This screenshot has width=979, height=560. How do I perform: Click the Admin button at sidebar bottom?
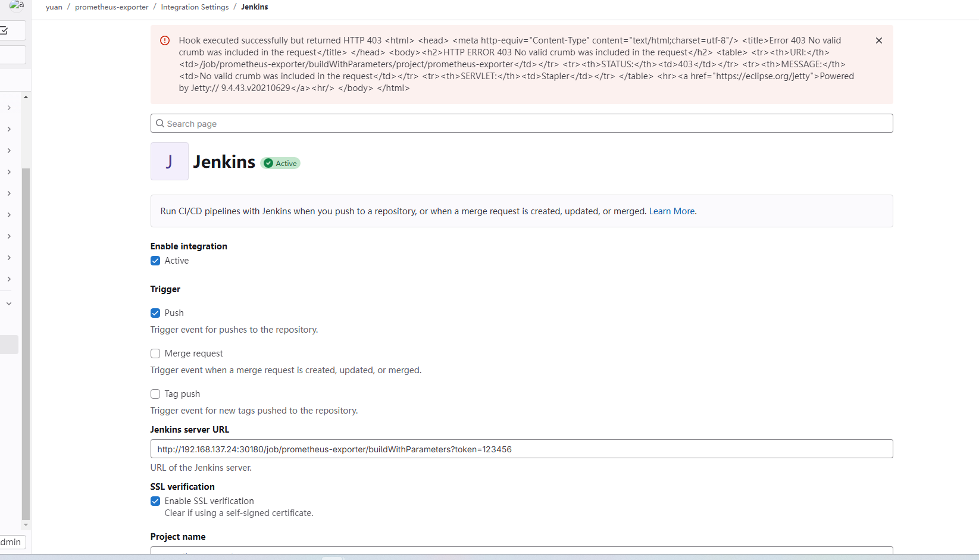(12, 542)
